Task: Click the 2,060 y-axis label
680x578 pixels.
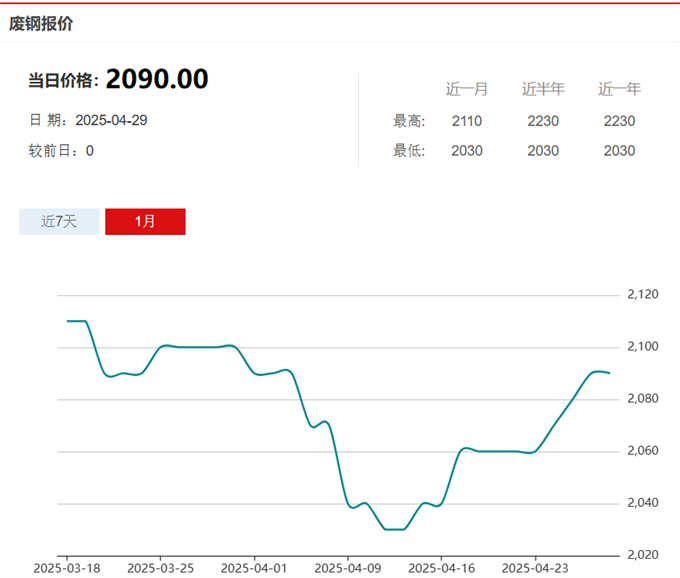Action: pyautogui.click(x=643, y=451)
